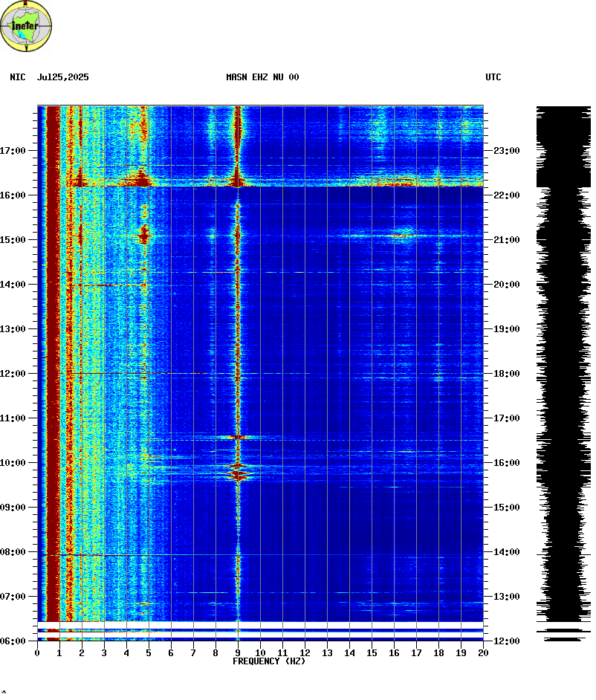Click the date 'Jul25,2025'
The image size is (596, 700).
(63, 77)
